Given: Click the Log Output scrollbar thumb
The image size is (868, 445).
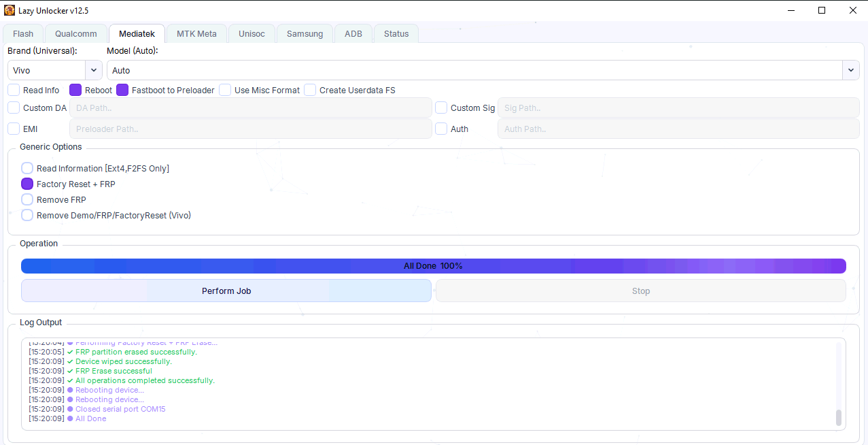Looking at the screenshot, I should tap(839, 417).
